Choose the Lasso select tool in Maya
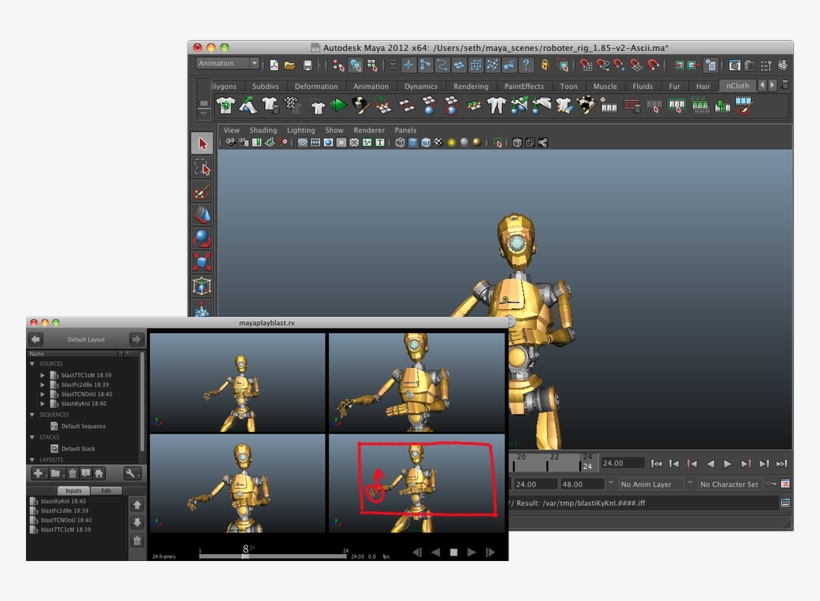The height and width of the screenshot is (601, 820). point(202,167)
